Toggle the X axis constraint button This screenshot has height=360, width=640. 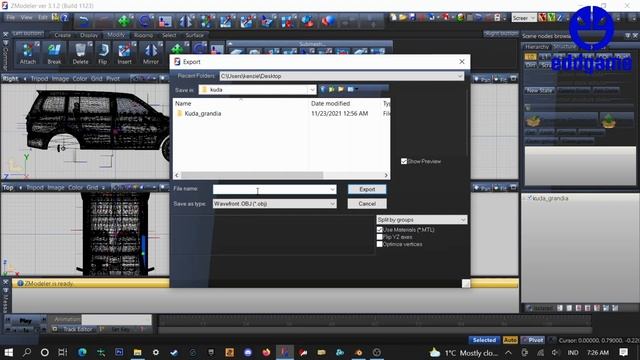[542, 18]
